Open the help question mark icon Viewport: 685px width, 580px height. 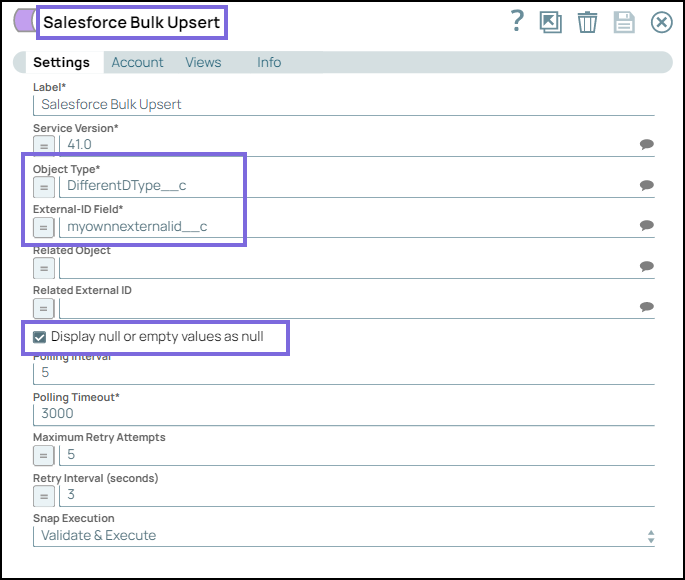[517, 21]
